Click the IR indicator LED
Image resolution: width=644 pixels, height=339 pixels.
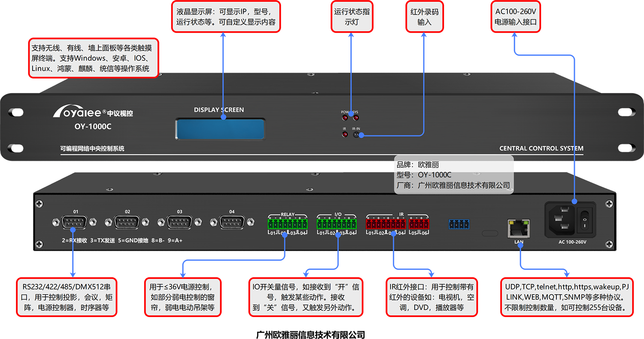(345, 134)
